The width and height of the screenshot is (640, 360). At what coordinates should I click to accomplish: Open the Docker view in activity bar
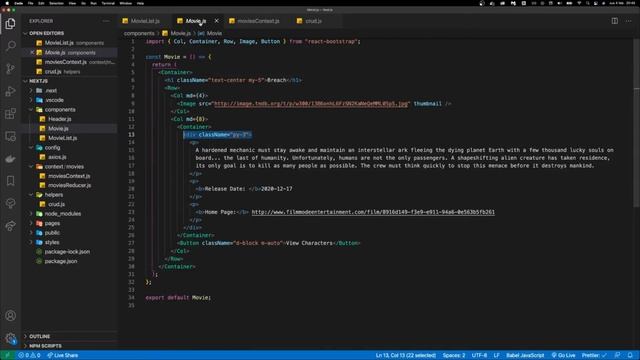tap(11, 158)
